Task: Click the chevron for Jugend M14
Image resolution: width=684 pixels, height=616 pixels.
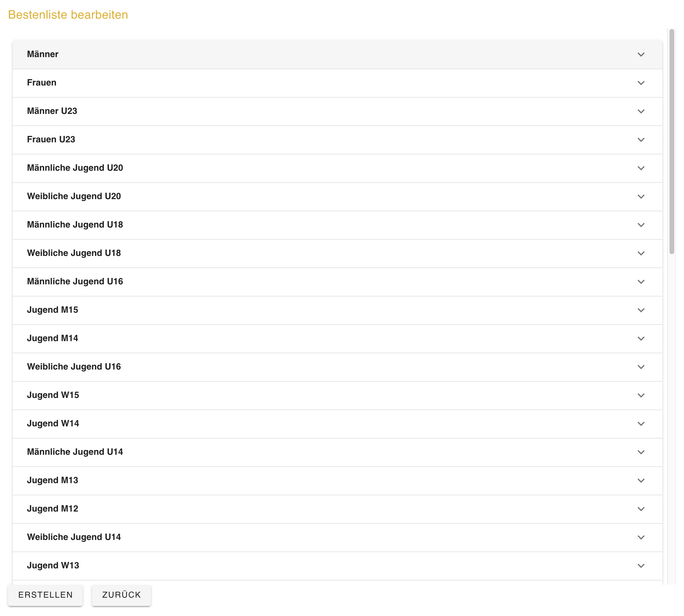Action: click(x=641, y=339)
